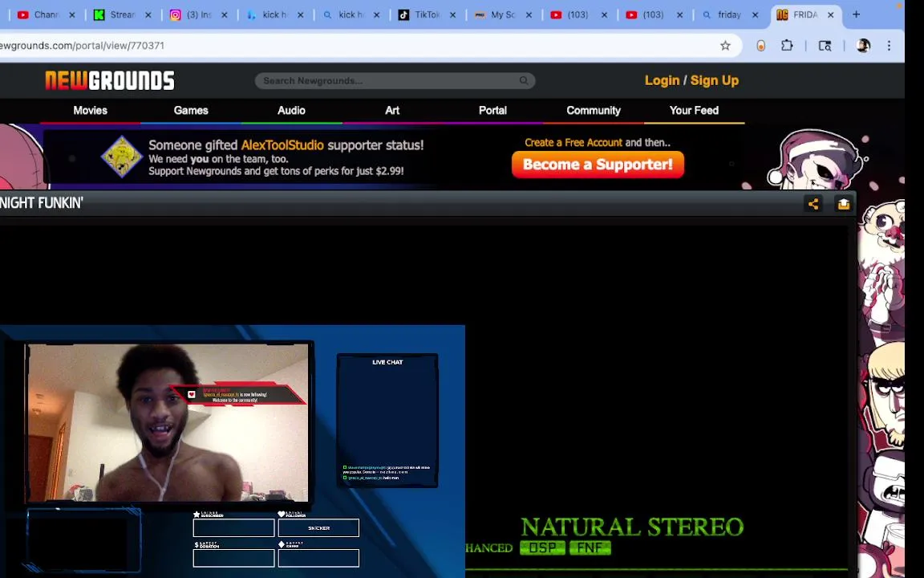This screenshot has width=924, height=578.
Task: Click the DSP badge in the game
Action: [x=542, y=548]
